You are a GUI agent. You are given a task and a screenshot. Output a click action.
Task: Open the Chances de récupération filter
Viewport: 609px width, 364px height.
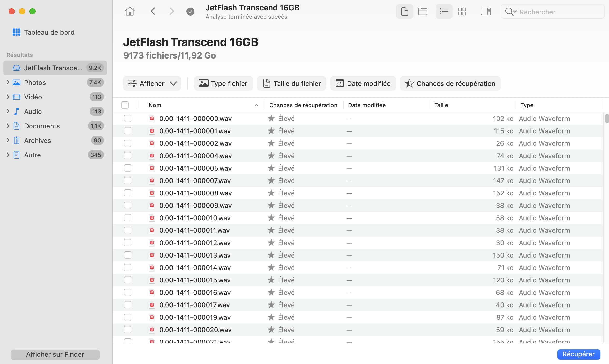point(450,83)
